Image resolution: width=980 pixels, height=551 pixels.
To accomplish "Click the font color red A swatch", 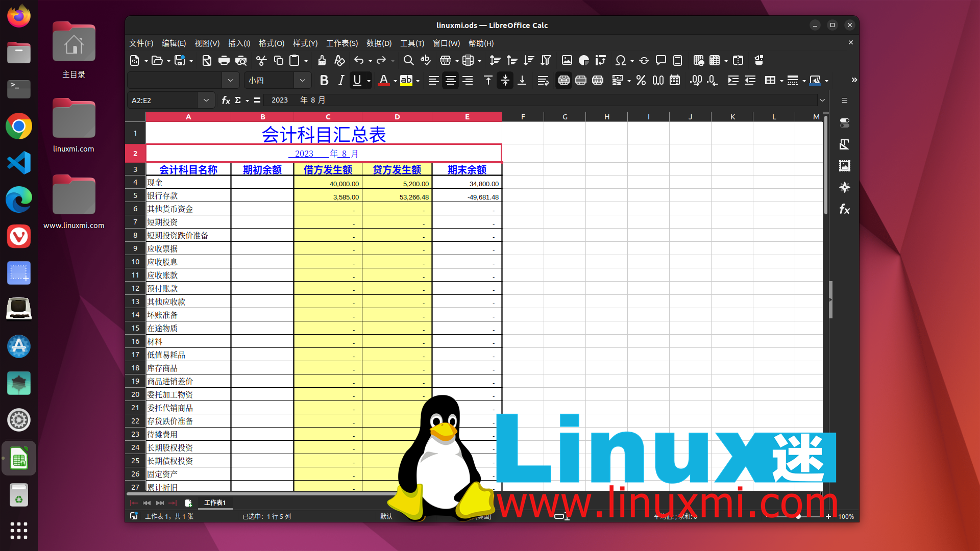I will click(x=384, y=81).
